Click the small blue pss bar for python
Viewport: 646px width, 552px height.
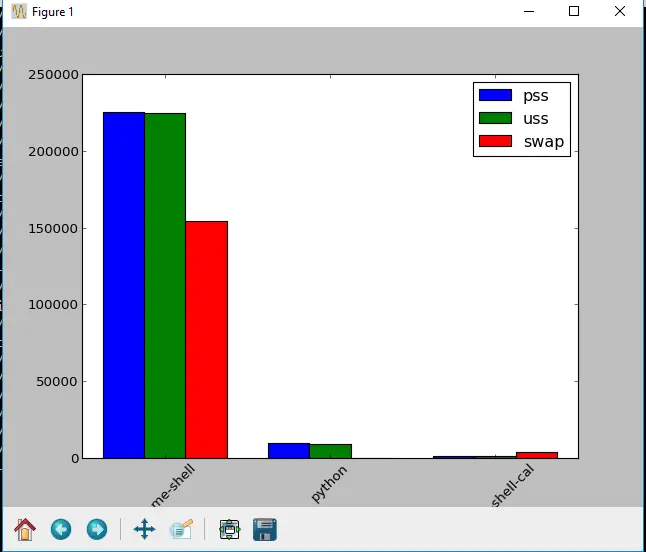[x=289, y=450]
